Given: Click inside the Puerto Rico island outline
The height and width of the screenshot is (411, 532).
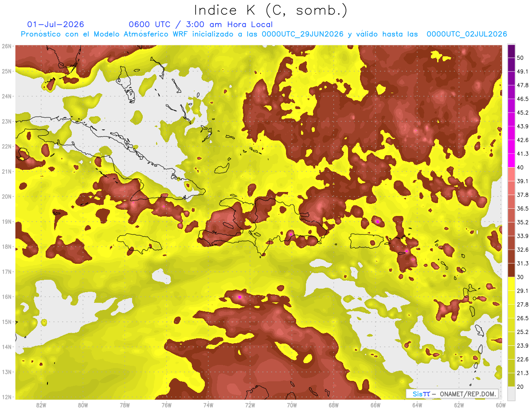Looking at the screenshot, I should click(366, 240).
